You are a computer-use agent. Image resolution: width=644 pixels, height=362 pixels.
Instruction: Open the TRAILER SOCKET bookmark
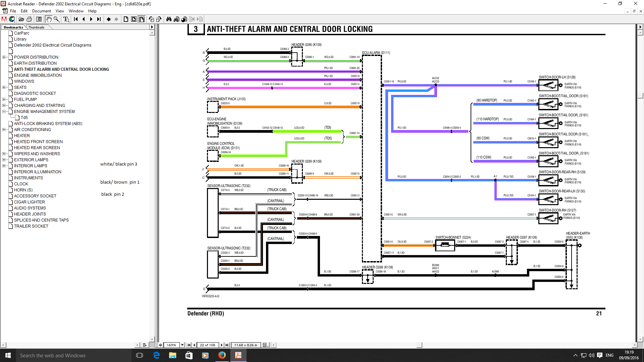[x=31, y=226]
